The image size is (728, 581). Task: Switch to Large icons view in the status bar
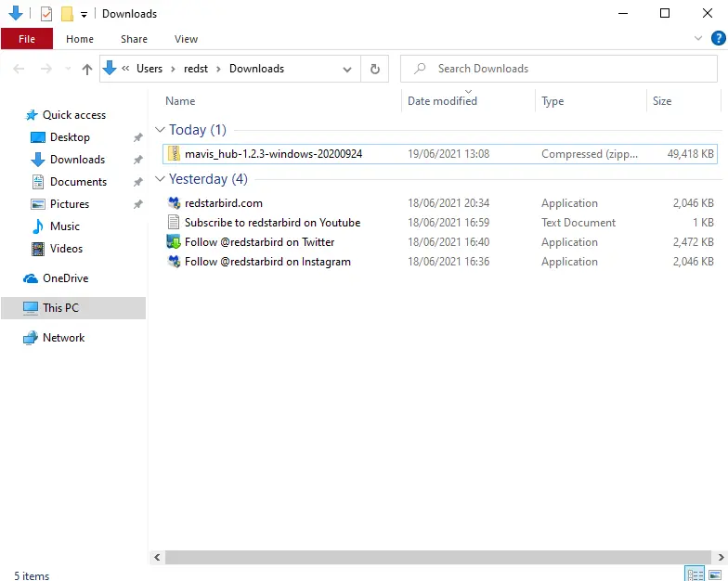[x=715, y=575]
